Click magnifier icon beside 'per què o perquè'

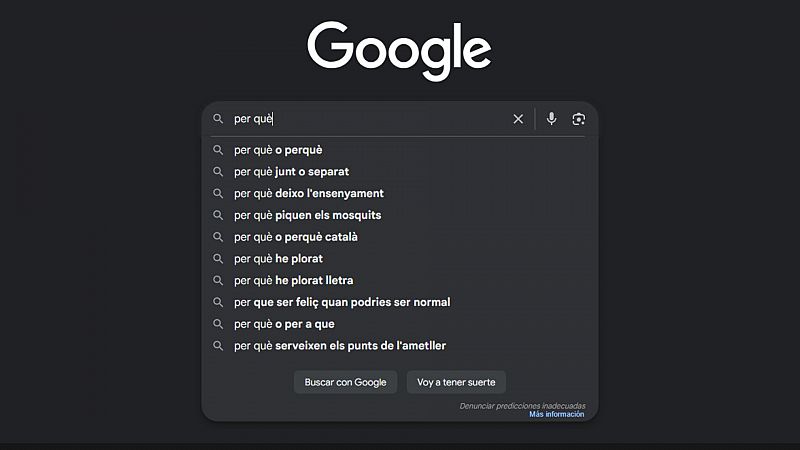pos(217,150)
